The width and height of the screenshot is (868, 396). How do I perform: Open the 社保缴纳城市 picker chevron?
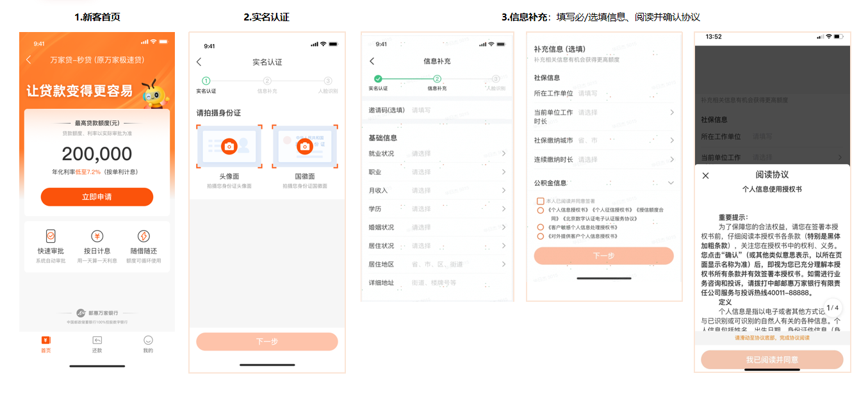coord(672,140)
